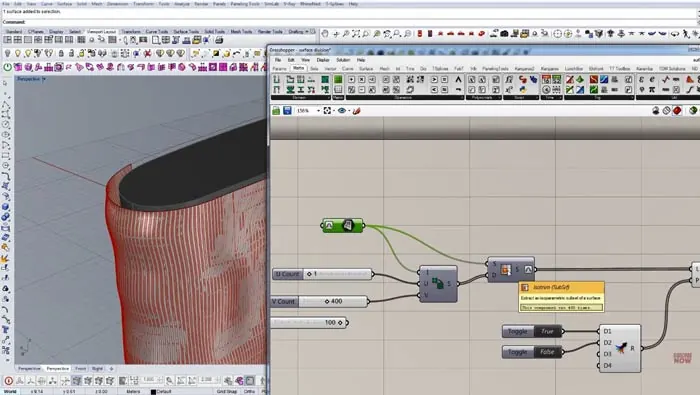Select the Isotrim SubSrf component on canvas
Image resolution: width=700 pixels, height=395 pixels.
click(511, 270)
